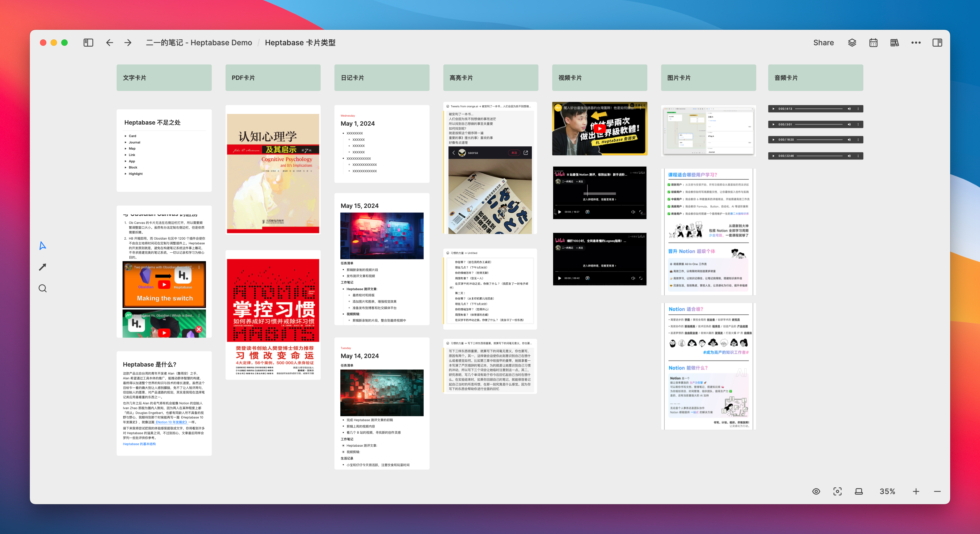The width and height of the screenshot is (980, 534).
Task: Click the Heptabase 卡片类型 breadcrumb
Action: pyautogui.click(x=300, y=43)
